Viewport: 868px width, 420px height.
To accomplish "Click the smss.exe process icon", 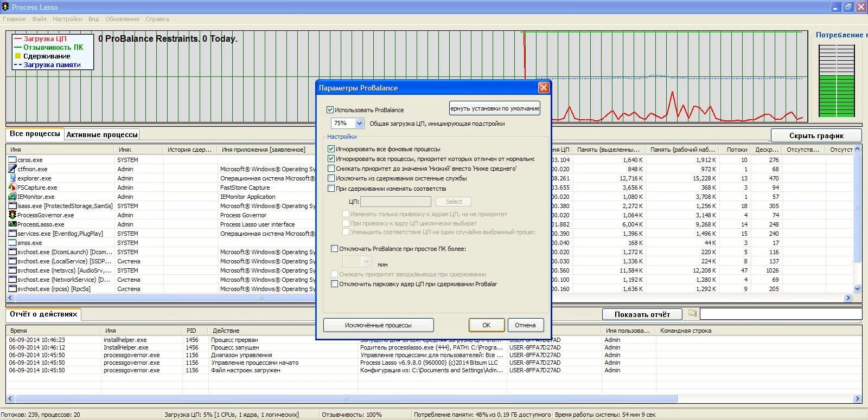I will pyautogui.click(x=12, y=243).
